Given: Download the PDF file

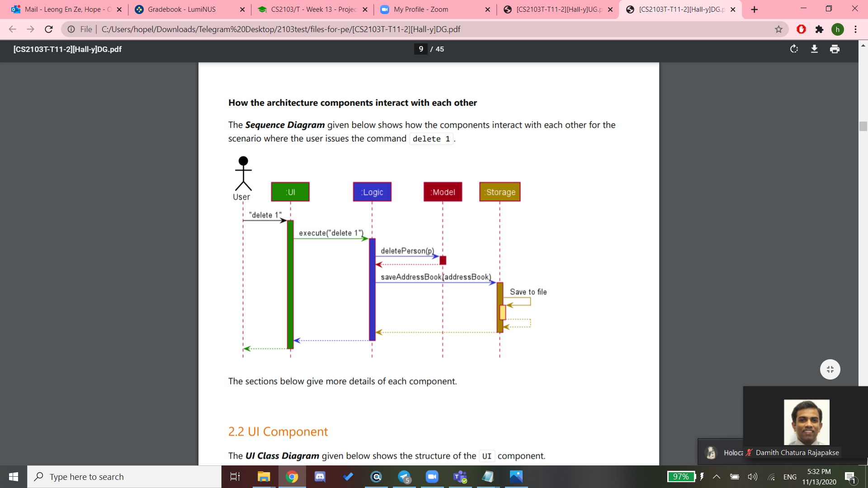Looking at the screenshot, I should tap(814, 49).
